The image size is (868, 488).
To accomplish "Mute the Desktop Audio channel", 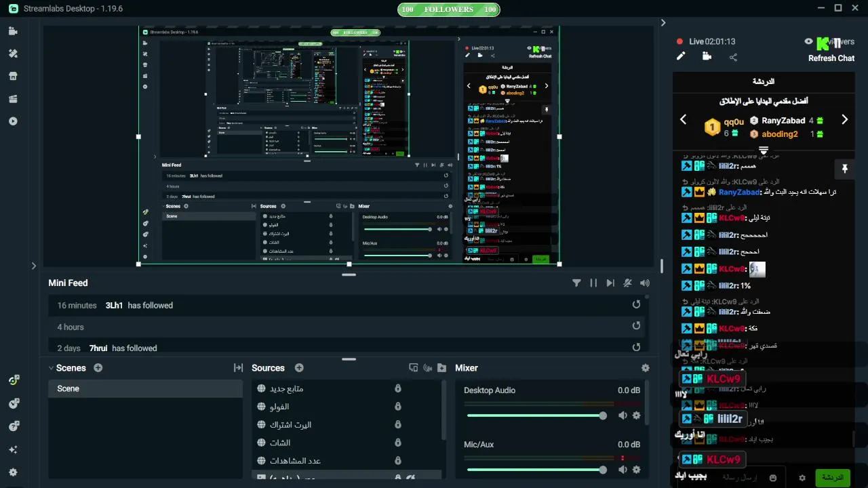I will coord(623,415).
